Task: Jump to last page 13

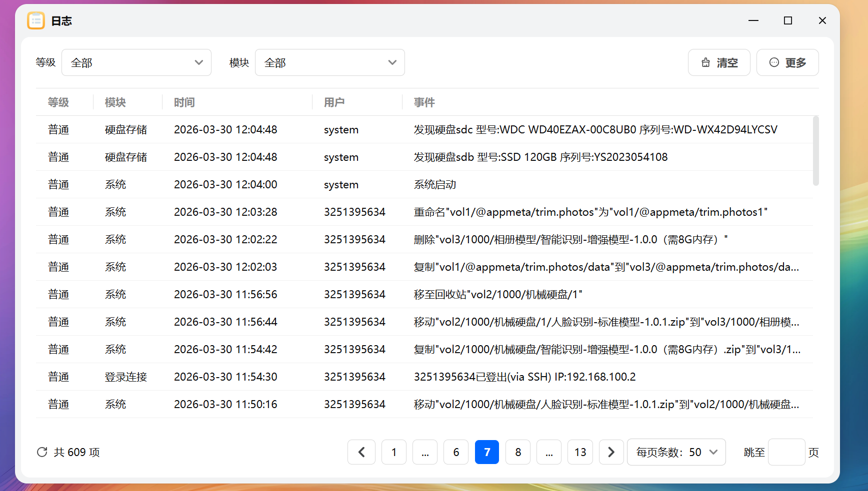Action: [579, 452]
